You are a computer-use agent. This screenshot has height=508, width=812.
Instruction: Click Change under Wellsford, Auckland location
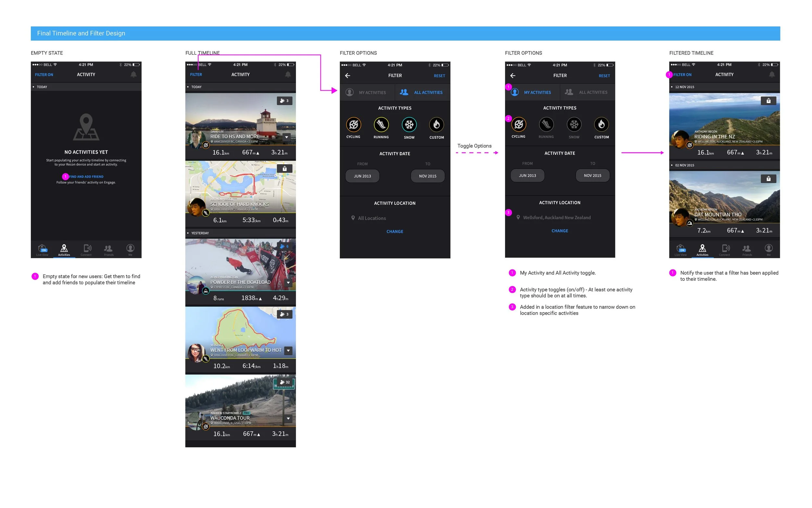tap(560, 231)
